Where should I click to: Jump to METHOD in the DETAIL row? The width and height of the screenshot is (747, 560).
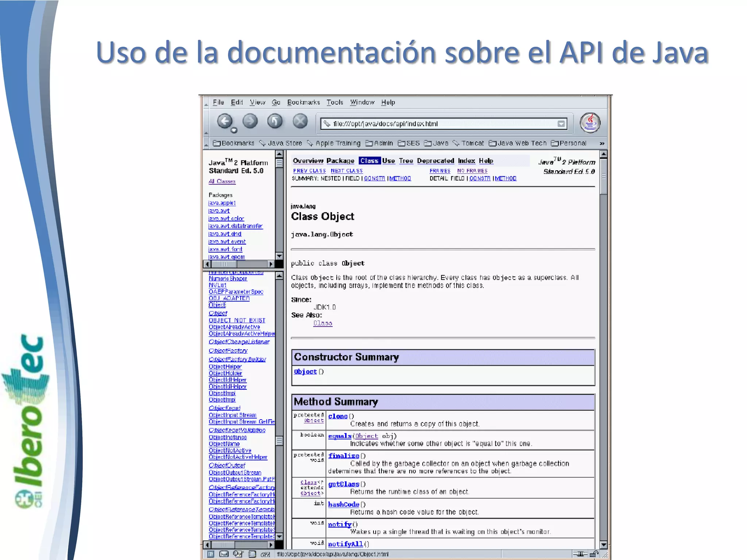coord(506,178)
